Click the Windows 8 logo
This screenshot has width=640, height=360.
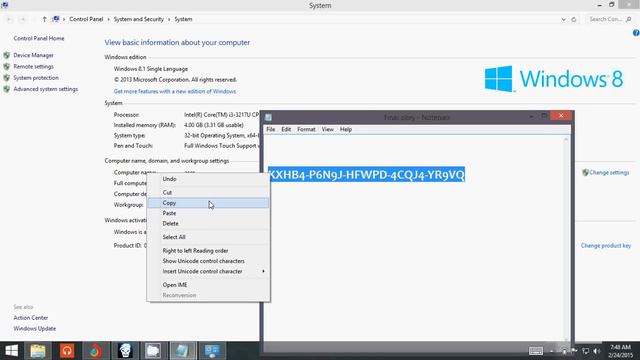coord(553,79)
